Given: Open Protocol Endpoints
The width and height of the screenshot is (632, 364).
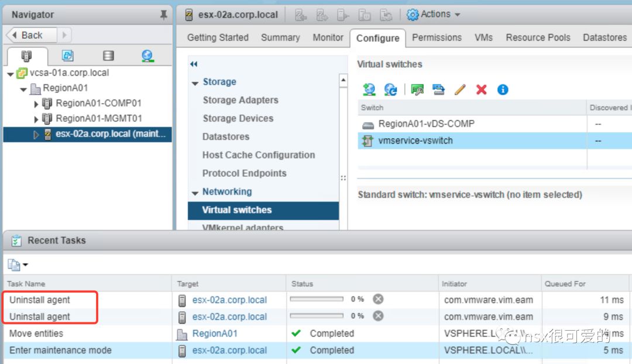Looking at the screenshot, I should pyautogui.click(x=244, y=173).
